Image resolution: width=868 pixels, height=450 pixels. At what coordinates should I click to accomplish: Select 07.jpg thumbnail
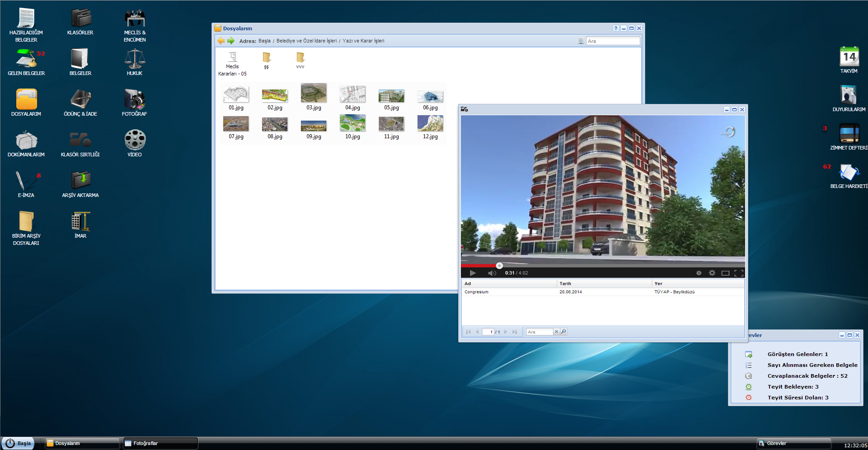click(236, 123)
